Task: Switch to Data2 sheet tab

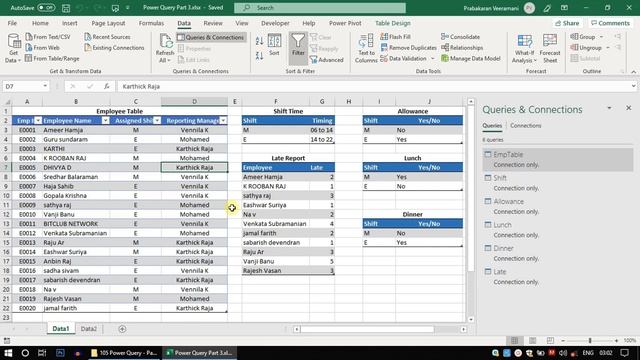Action: coord(89,329)
